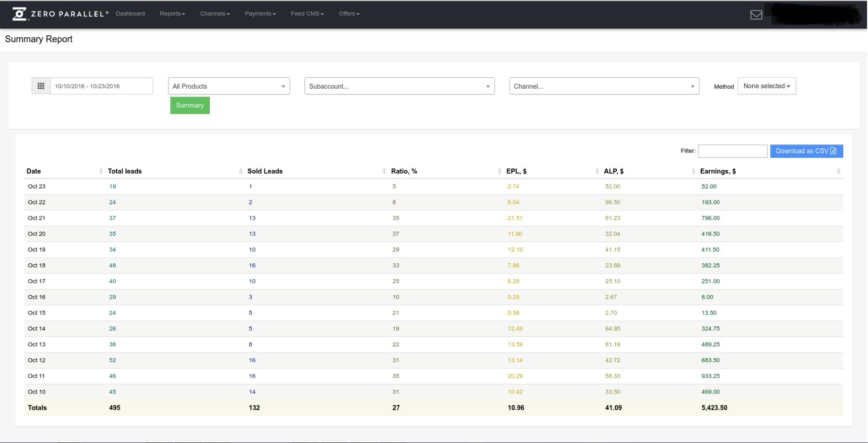Expand the All Products dropdown
868x443 pixels.
tap(229, 86)
